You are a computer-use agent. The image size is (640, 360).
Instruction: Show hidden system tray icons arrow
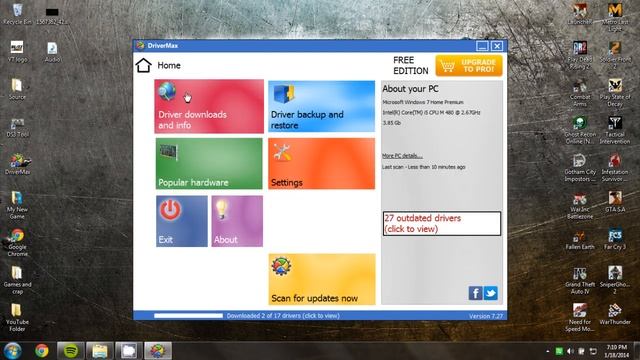[x=547, y=351]
